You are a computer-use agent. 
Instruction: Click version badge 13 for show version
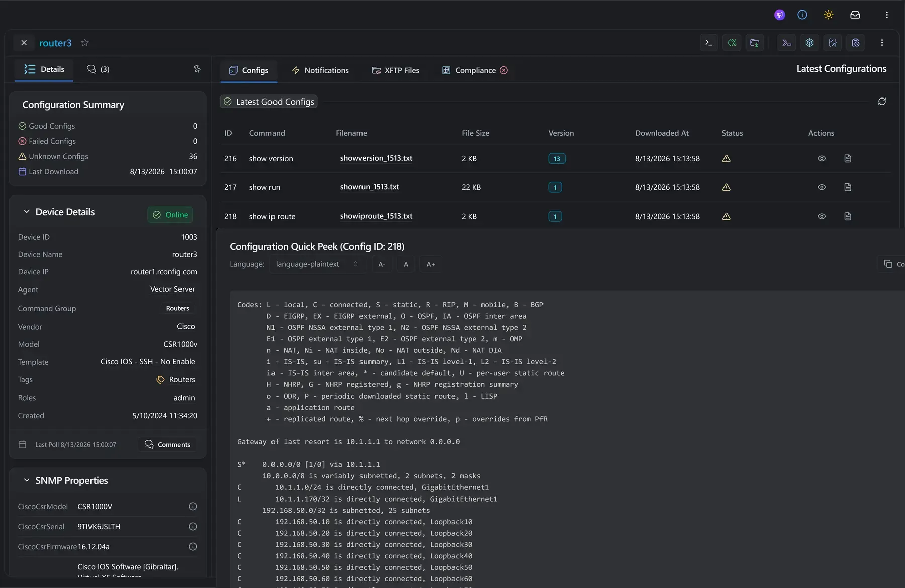(557, 159)
